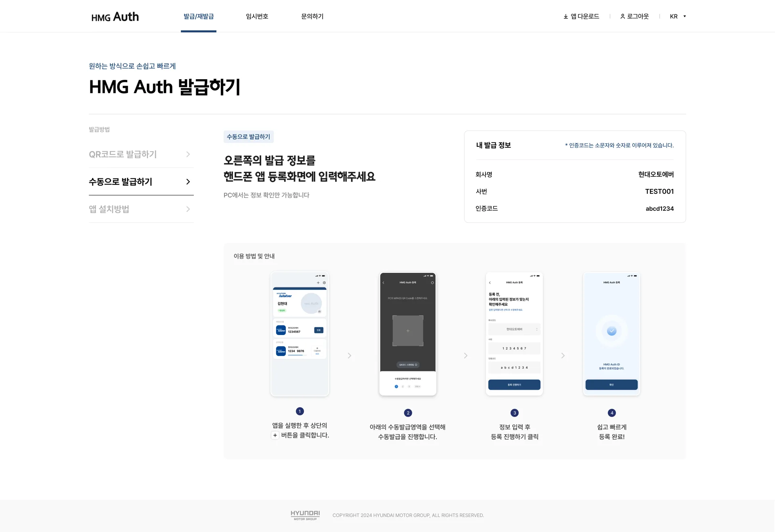Click the footer copyright text
775x532 pixels.
point(408,515)
